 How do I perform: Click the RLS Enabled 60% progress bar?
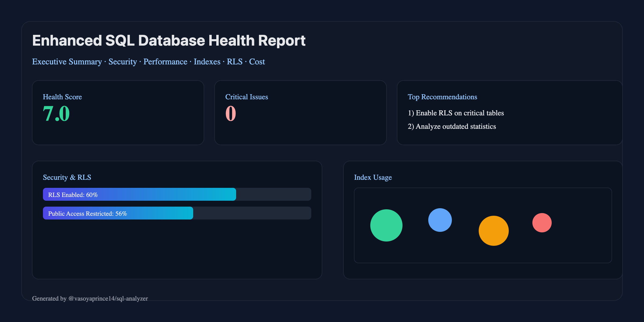point(140,194)
